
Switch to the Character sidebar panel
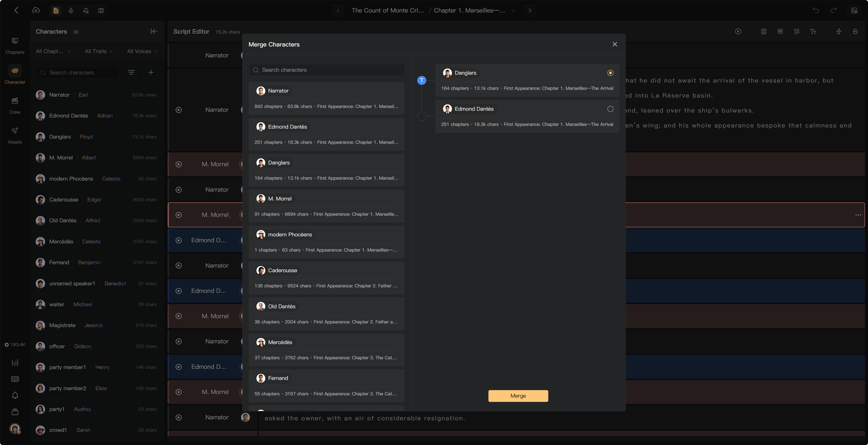[15, 75]
